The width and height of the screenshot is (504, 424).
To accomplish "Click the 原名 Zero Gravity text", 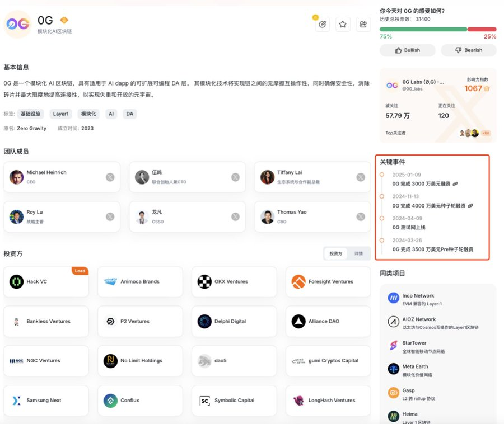I will click(x=25, y=129).
